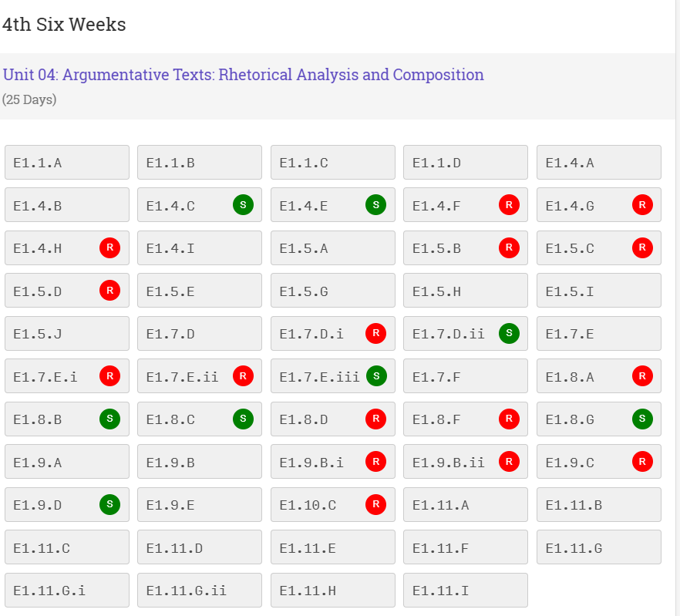Image resolution: width=680 pixels, height=616 pixels.
Task: Select the E1.4.A standard
Action: pos(599,163)
